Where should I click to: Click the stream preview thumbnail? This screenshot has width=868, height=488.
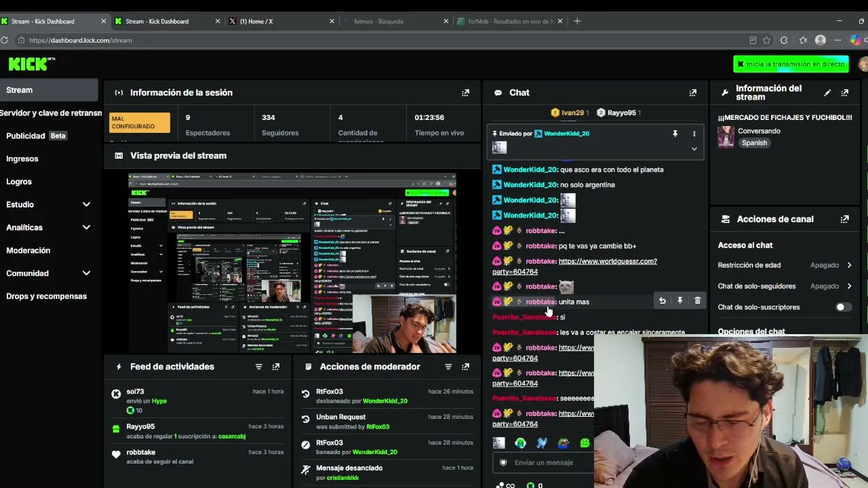tap(292, 263)
